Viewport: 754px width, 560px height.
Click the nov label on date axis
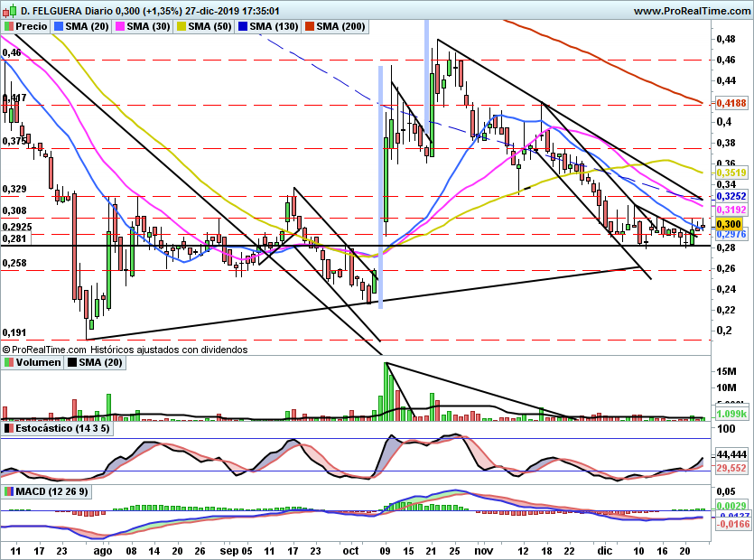(484, 550)
